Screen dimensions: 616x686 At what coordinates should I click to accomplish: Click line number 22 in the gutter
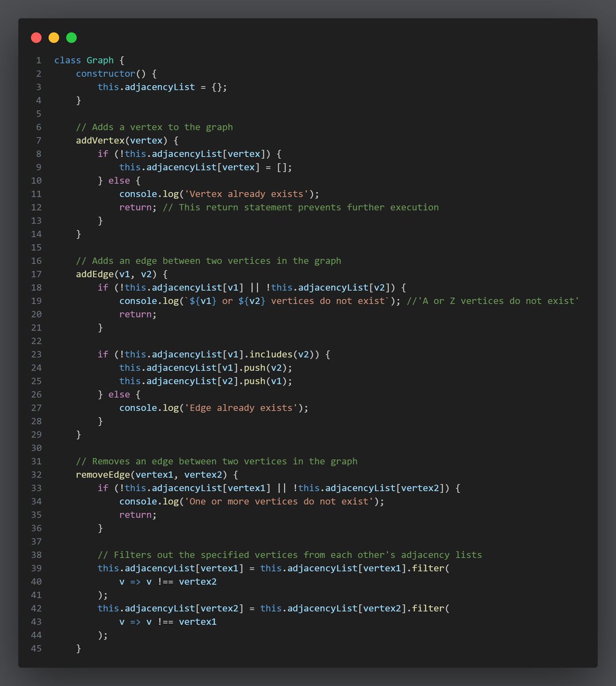click(x=36, y=341)
